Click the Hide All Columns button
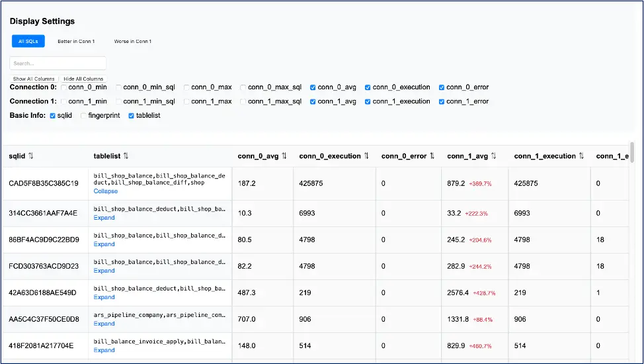This screenshot has width=644, height=364. coord(83,79)
